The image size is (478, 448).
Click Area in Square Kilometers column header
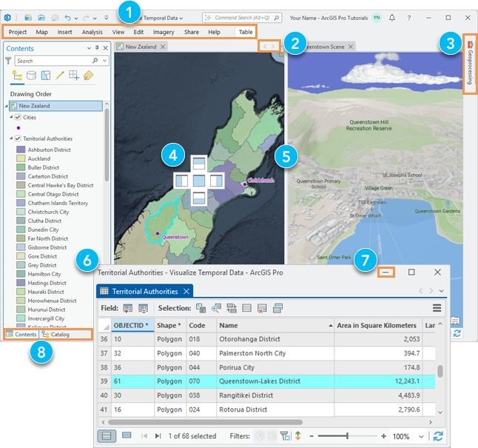(x=378, y=325)
